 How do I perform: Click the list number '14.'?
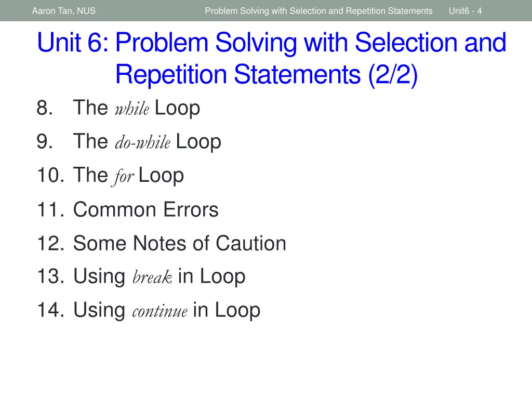tap(50, 310)
